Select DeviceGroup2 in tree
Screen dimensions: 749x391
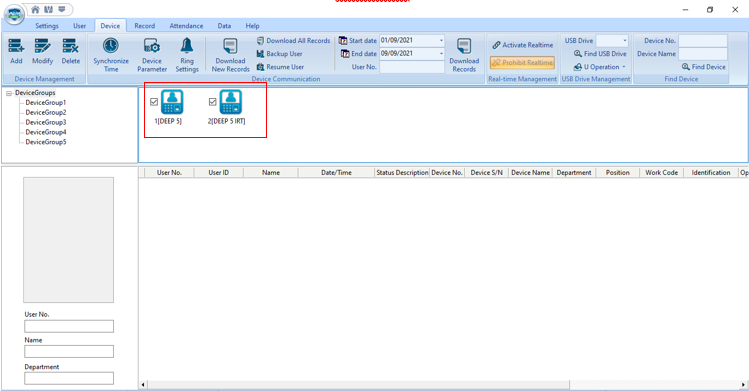pyautogui.click(x=46, y=113)
